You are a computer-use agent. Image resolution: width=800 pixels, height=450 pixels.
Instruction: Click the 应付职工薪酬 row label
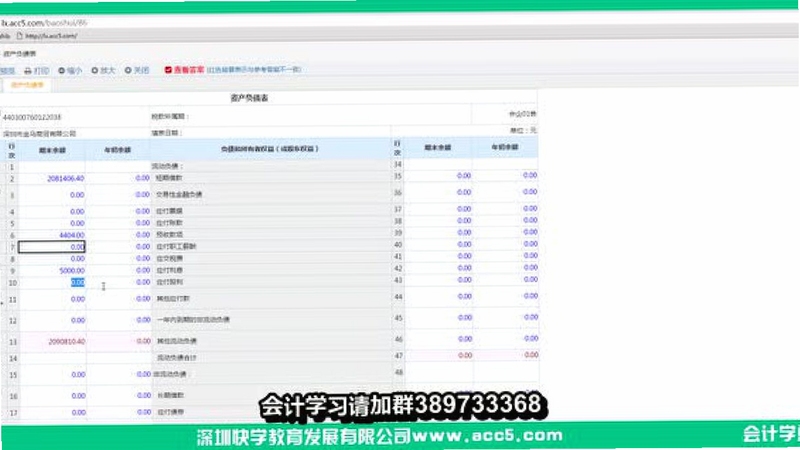[x=176, y=246]
